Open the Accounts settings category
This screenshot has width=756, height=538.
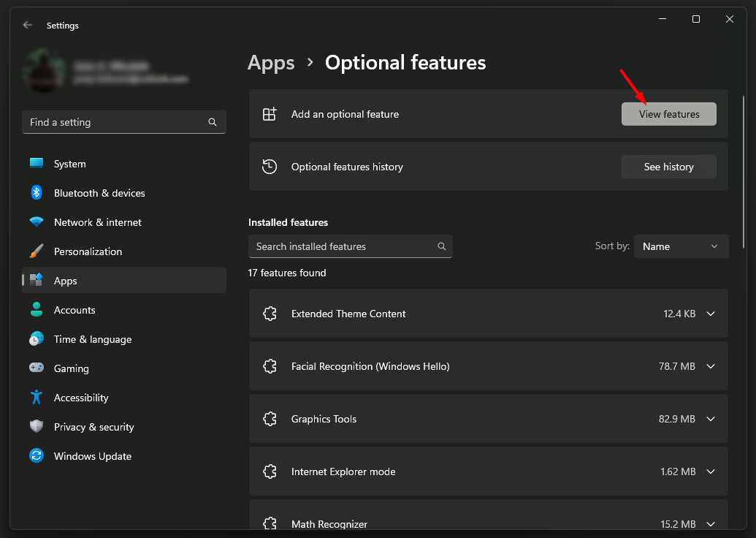click(x=124, y=310)
